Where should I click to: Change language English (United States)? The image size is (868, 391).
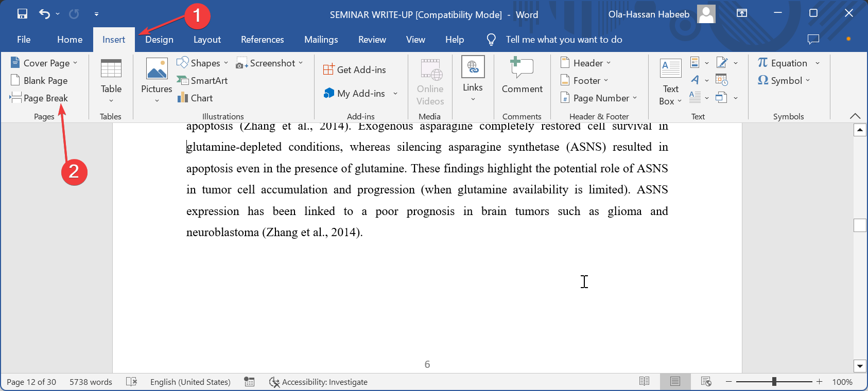click(190, 382)
